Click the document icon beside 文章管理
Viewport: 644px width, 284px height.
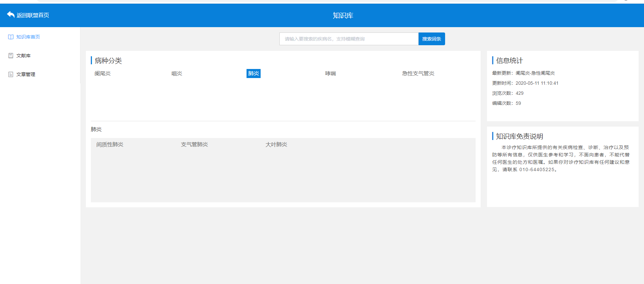11,74
